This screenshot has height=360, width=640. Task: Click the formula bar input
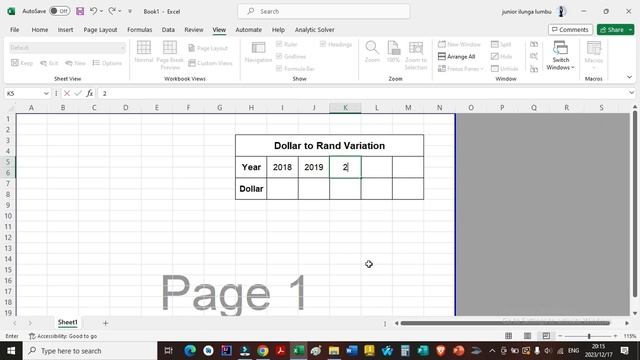(361, 93)
